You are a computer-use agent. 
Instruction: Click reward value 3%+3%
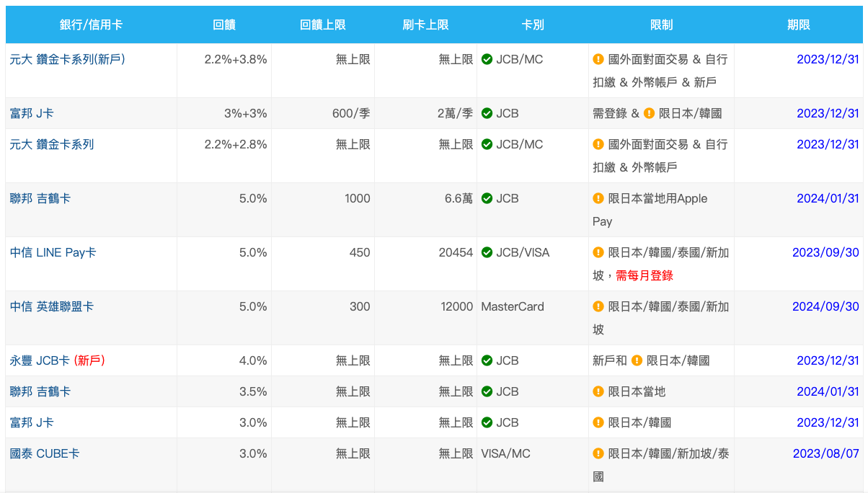point(246,113)
